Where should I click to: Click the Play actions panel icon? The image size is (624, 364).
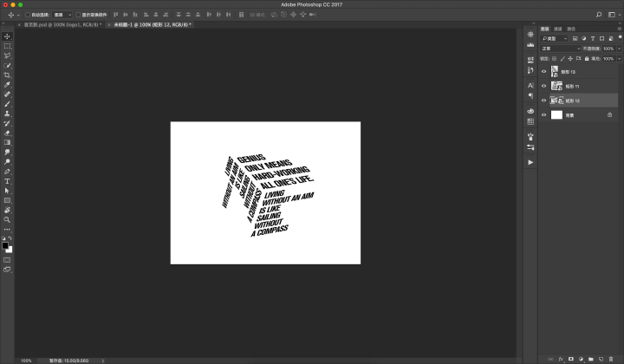530,162
